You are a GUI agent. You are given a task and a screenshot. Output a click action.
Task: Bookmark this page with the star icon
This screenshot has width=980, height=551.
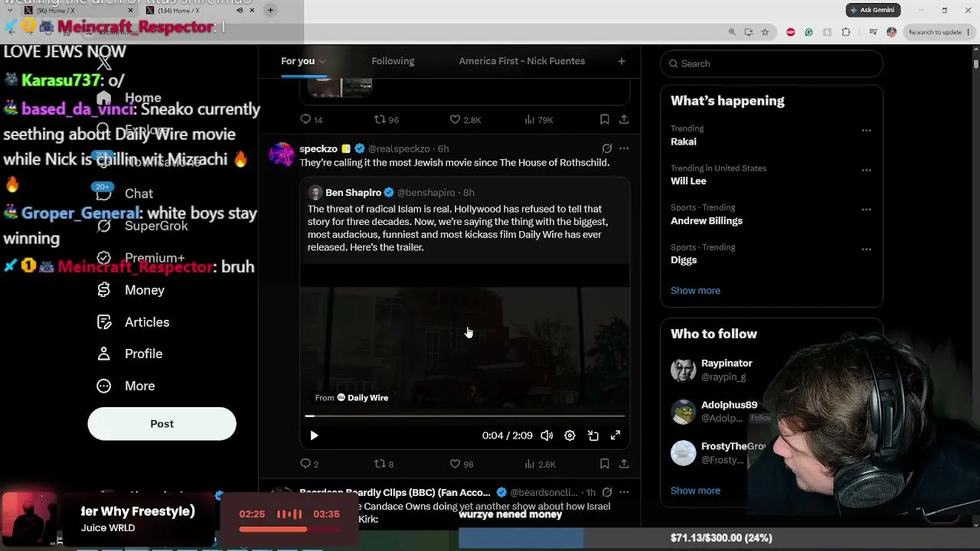point(765,32)
